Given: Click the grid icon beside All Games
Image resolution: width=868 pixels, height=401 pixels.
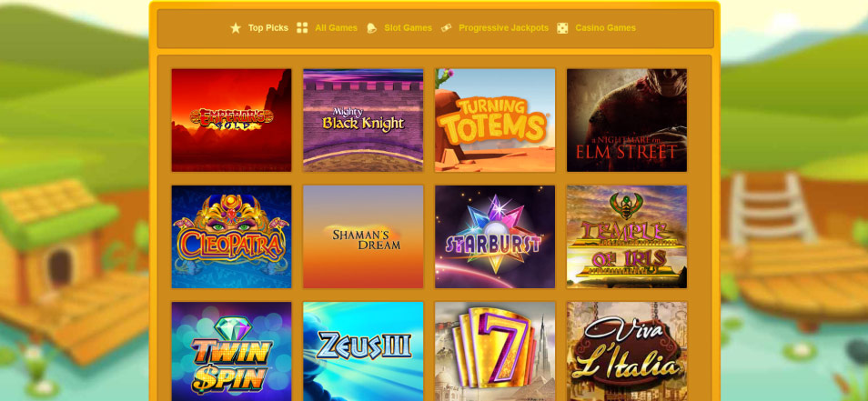Looking at the screenshot, I should point(302,27).
